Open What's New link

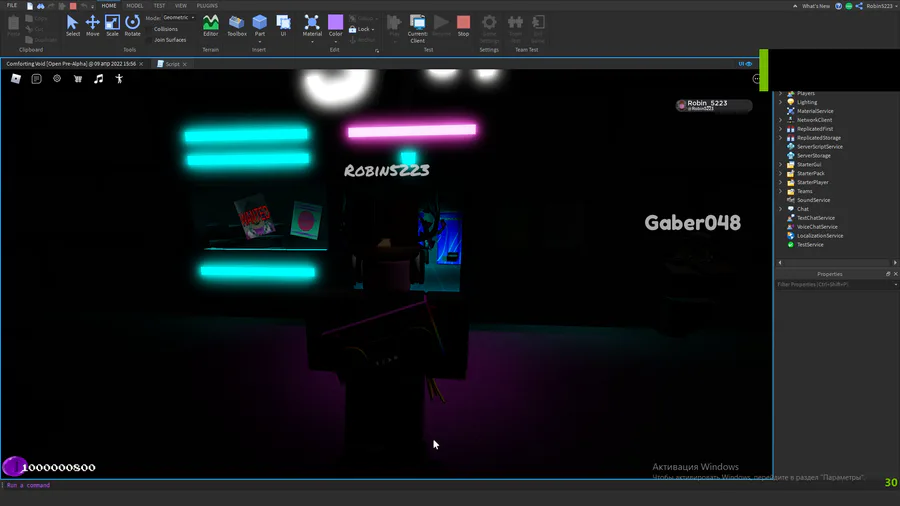pyautogui.click(x=816, y=6)
